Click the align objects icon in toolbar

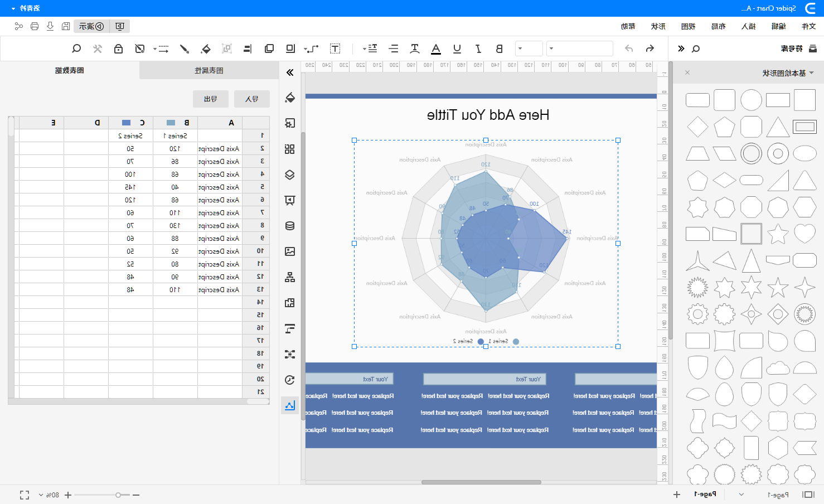tap(248, 49)
